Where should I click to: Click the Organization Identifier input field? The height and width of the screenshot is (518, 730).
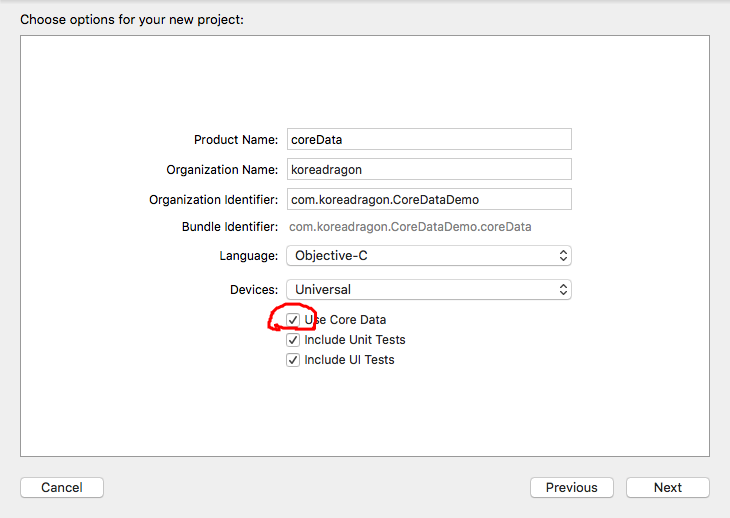click(429, 199)
